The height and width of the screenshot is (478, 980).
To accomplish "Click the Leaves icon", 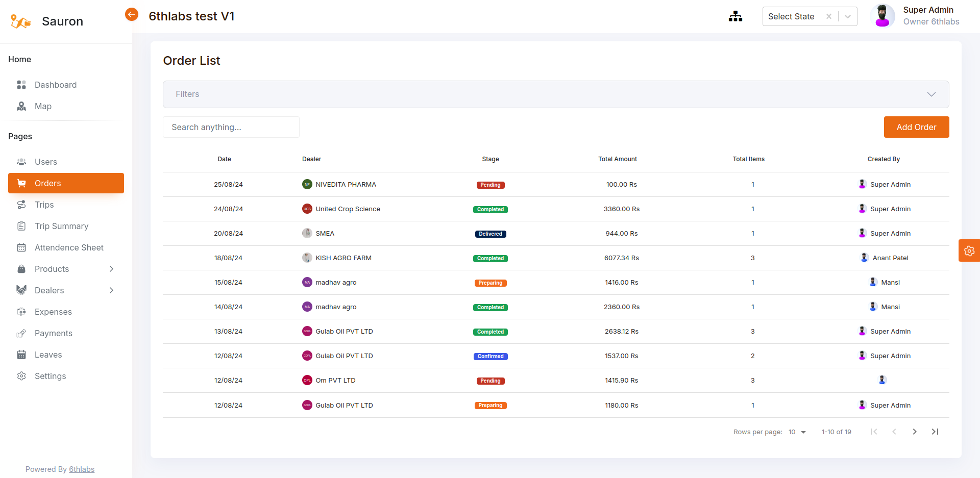I will tap(21, 355).
